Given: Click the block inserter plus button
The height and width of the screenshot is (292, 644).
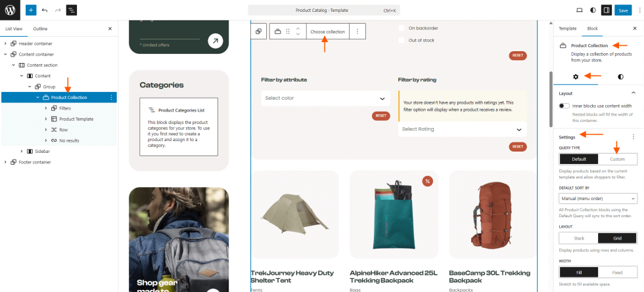Looking at the screenshot, I should tap(31, 10).
